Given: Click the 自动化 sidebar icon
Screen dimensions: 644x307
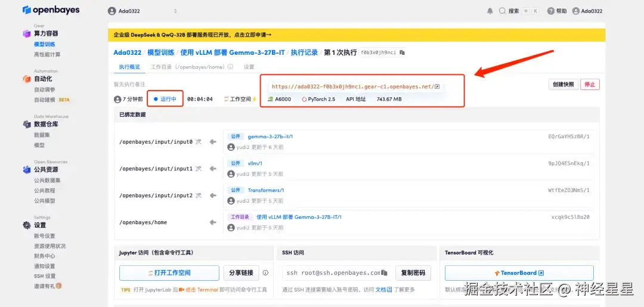Looking at the screenshot, I should coord(27,79).
